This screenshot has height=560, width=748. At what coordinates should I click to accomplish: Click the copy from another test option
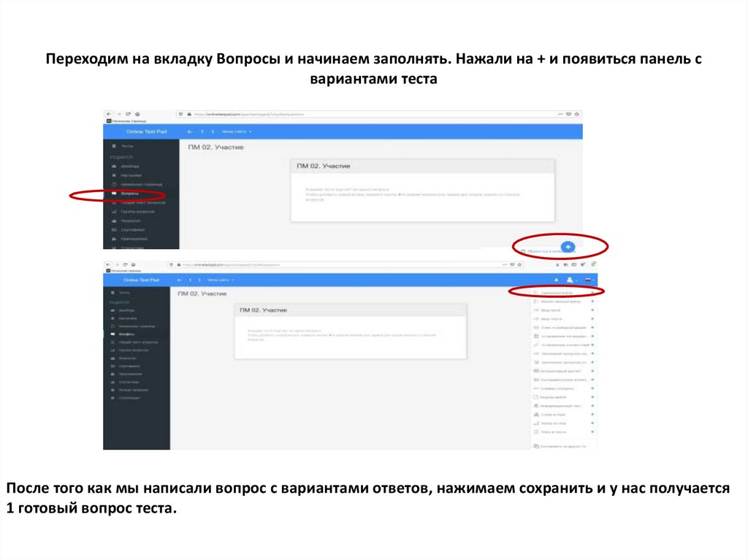pos(561,446)
